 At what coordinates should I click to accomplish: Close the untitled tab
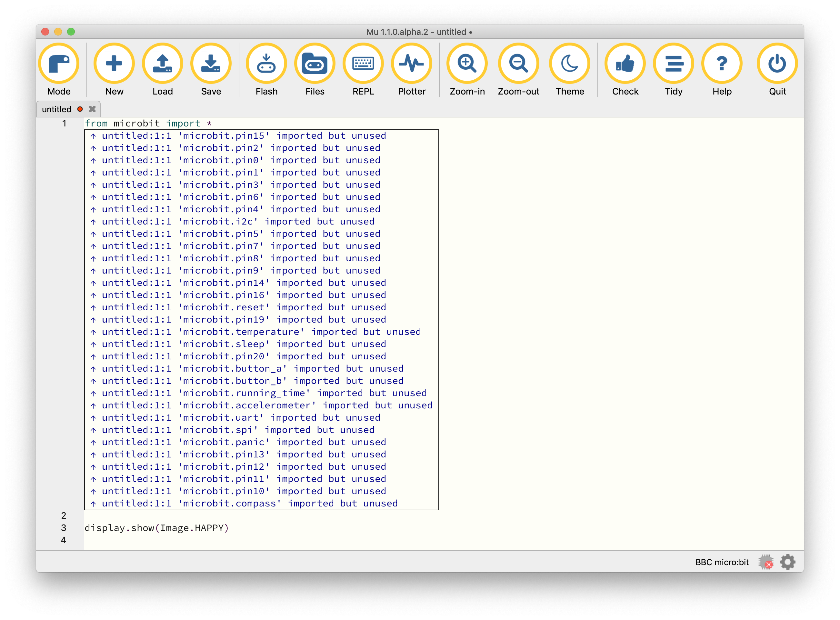point(92,109)
